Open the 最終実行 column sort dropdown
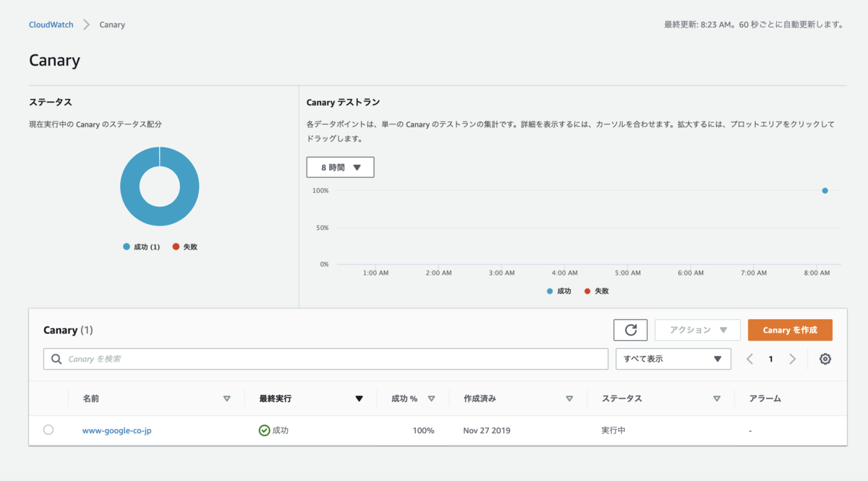The image size is (868, 481). (359, 398)
